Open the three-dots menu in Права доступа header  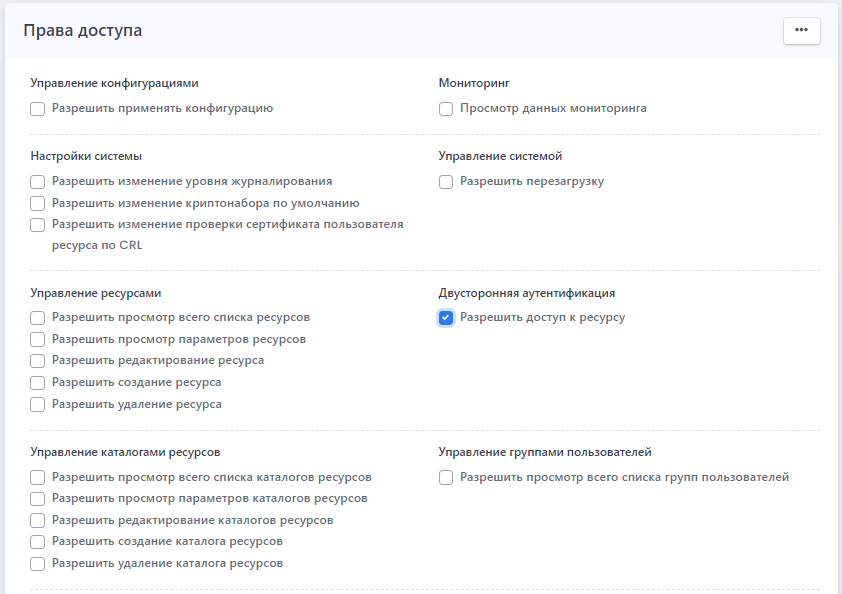pyautogui.click(x=801, y=31)
